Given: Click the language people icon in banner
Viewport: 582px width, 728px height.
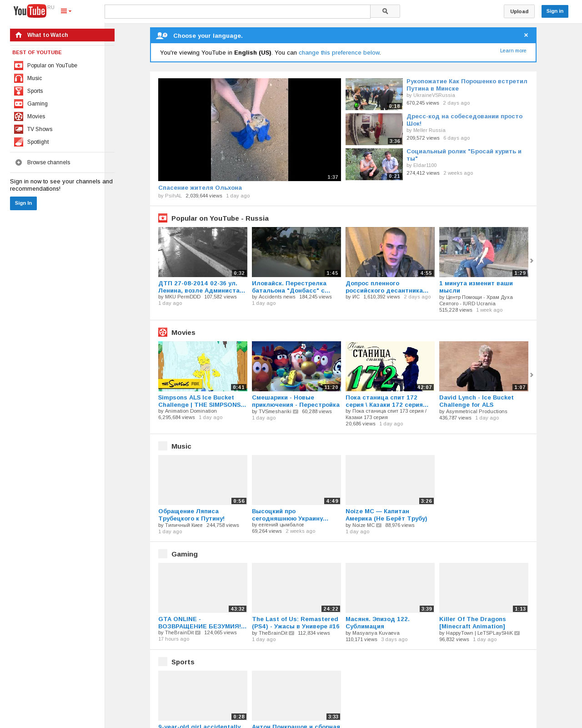Looking at the screenshot, I should [161, 35].
